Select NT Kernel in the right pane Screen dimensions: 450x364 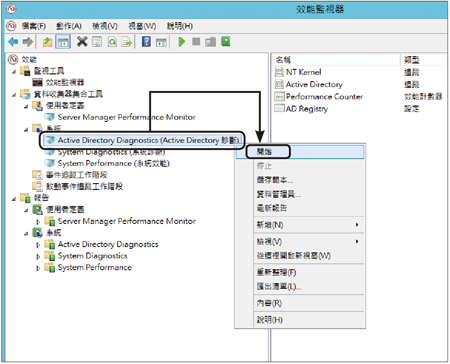(303, 72)
